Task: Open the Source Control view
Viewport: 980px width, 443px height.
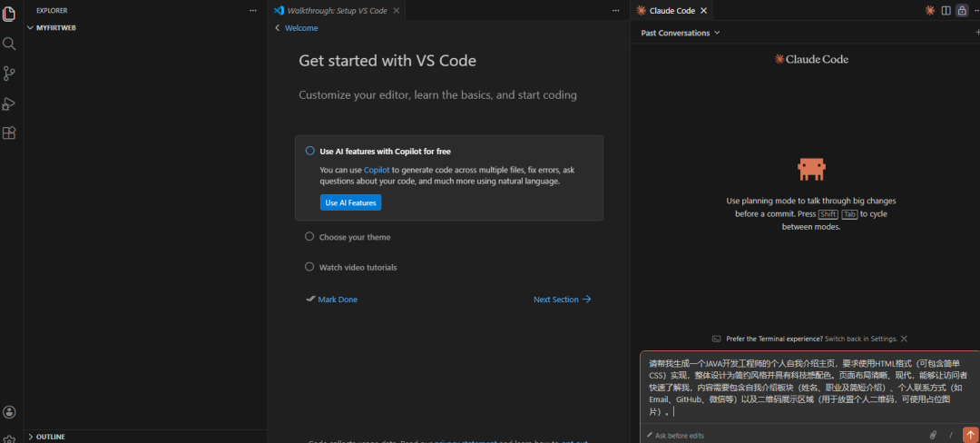Action: (x=10, y=74)
